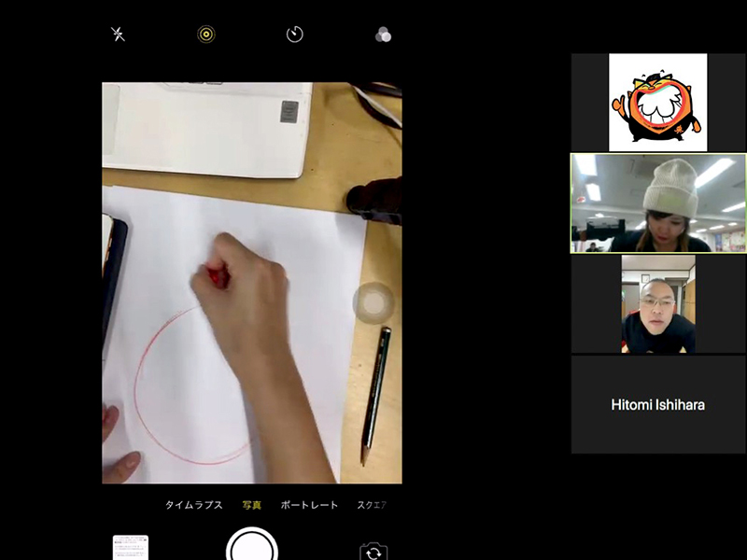Screen dimensions: 747x560
Task: Select the タイムラプス camera mode
Action: (194, 505)
